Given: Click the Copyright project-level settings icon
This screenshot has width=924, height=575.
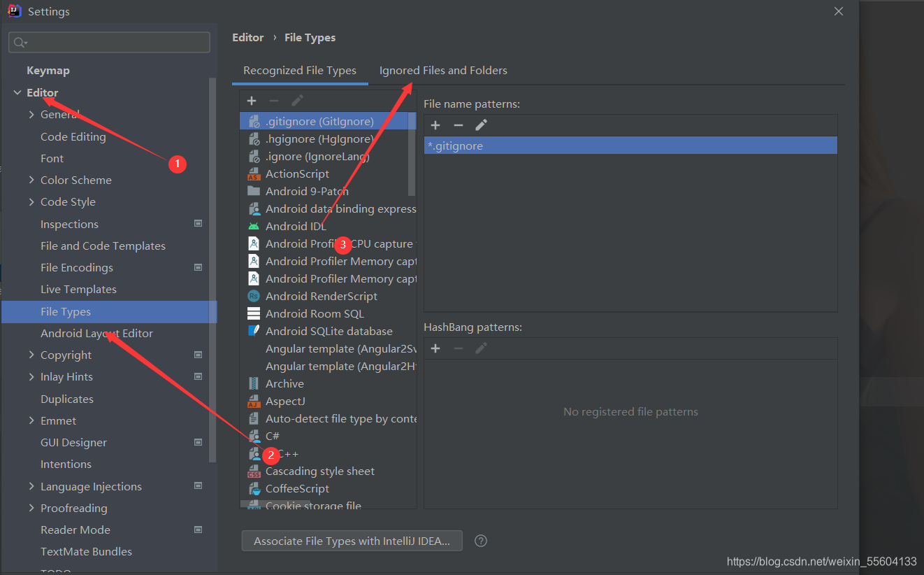Looking at the screenshot, I should pos(198,355).
